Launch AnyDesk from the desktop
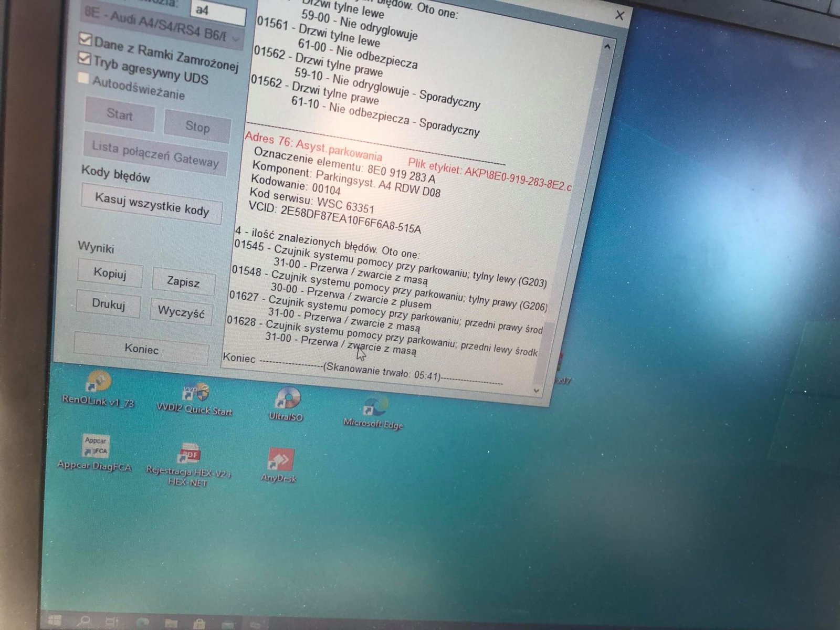The image size is (840, 630). 279,465
